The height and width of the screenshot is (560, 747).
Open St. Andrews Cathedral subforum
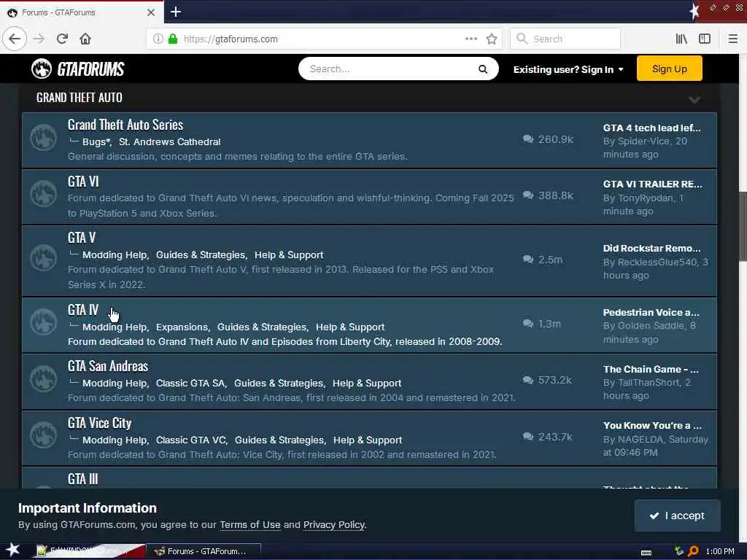pos(169,141)
